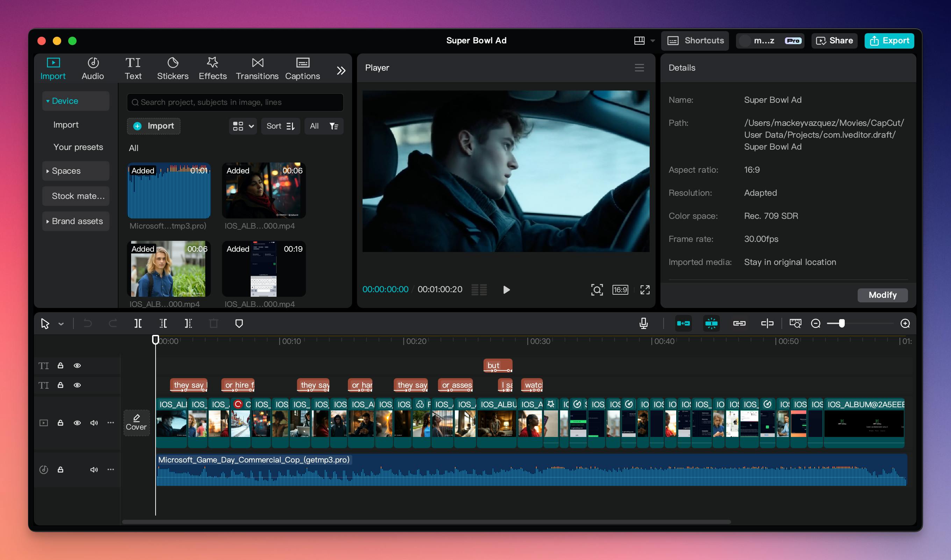The width and height of the screenshot is (951, 560).
Task: Toggle the main track magnet
Action: 683,323
